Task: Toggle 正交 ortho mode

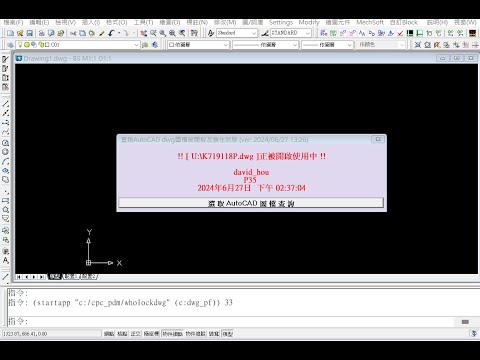Action: [135, 334]
